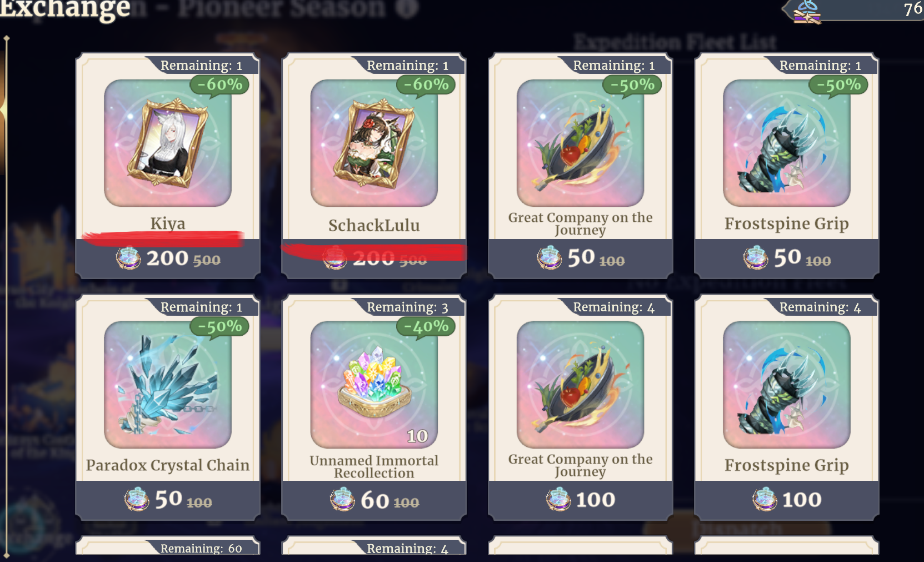Tap the currency icon in the top-right counter
924x562 pixels.
point(807,11)
